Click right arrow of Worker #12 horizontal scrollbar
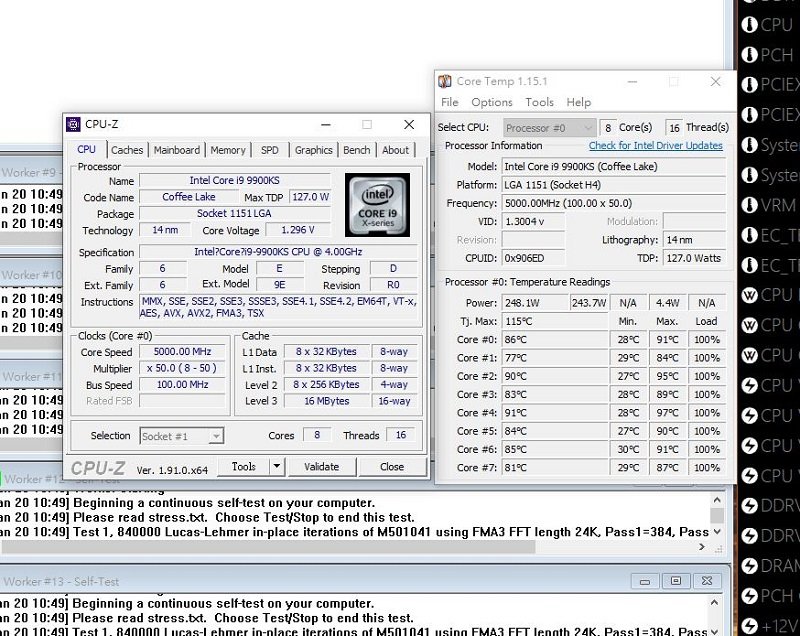The width and height of the screenshot is (800, 636). (702, 547)
